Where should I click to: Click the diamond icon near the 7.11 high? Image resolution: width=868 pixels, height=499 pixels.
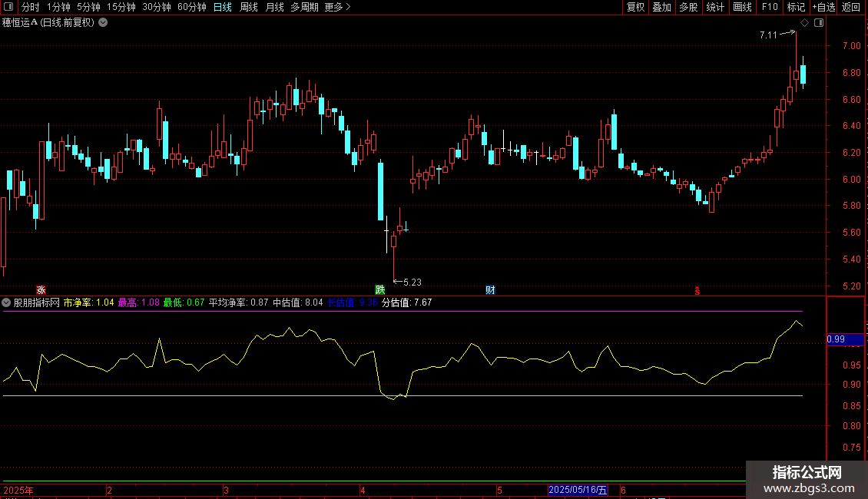(804, 23)
